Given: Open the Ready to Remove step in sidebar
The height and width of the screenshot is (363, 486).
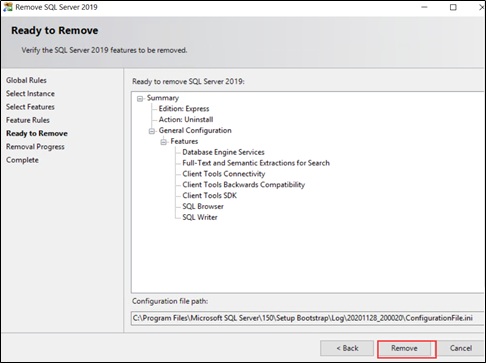Looking at the screenshot, I should pyautogui.click(x=37, y=133).
